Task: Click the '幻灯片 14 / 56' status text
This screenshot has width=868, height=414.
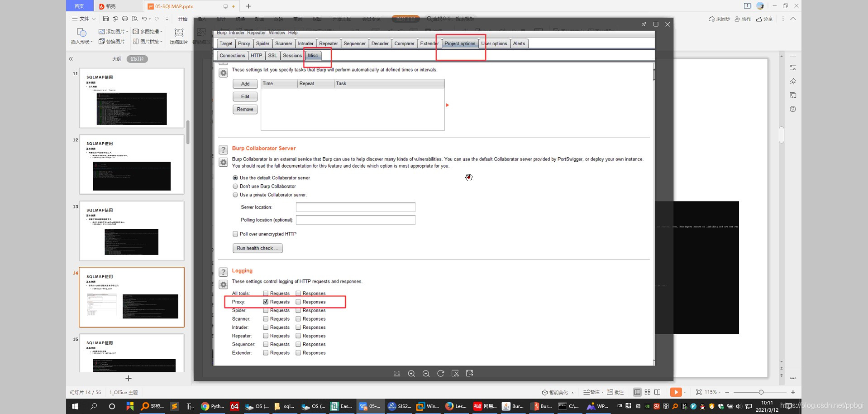Action: (86, 392)
